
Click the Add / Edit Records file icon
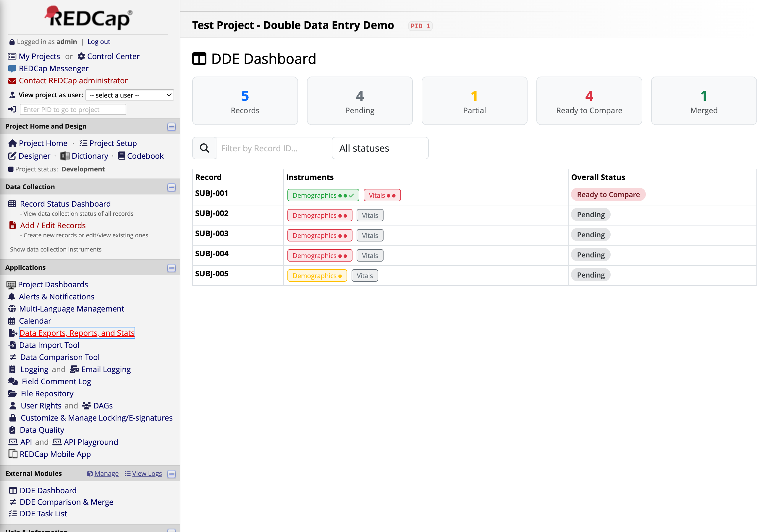tap(12, 225)
